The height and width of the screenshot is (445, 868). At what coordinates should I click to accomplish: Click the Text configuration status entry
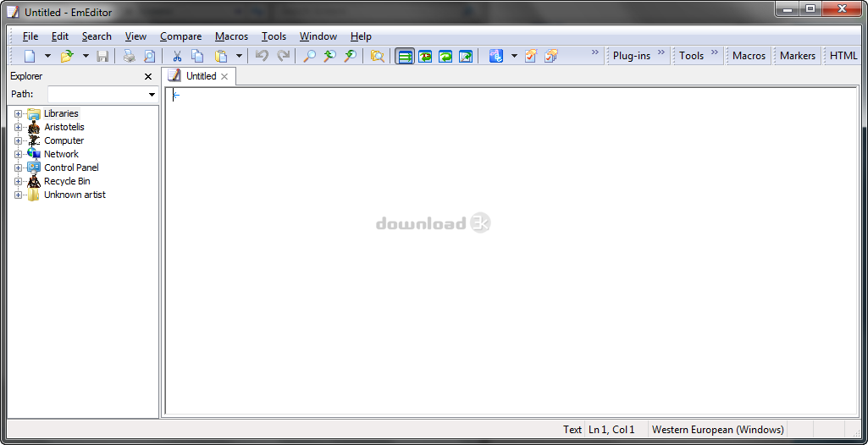572,430
